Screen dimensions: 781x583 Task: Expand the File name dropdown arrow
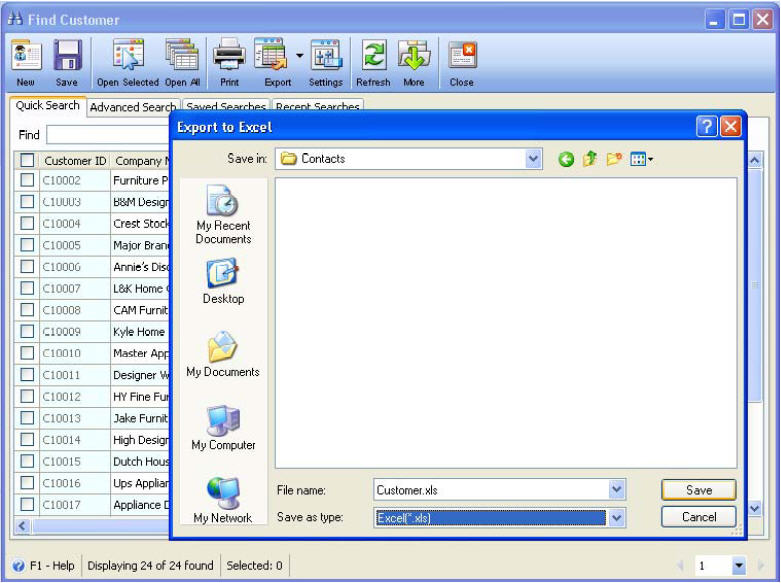617,490
